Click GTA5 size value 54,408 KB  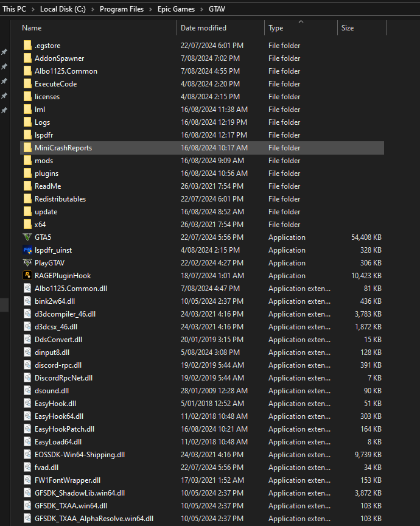pyautogui.click(x=366, y=237)
